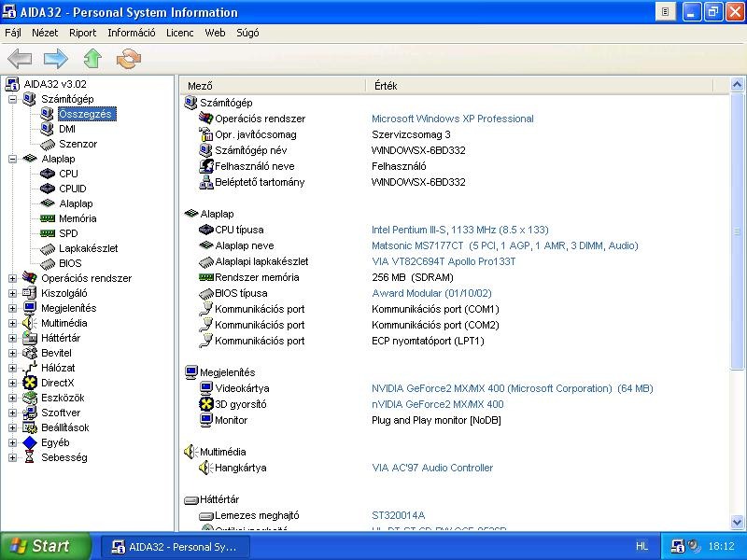The width and height of the screenshot is (747, 560).
Task: Expand the Háttértár branch
Action: tap(12, 338)
